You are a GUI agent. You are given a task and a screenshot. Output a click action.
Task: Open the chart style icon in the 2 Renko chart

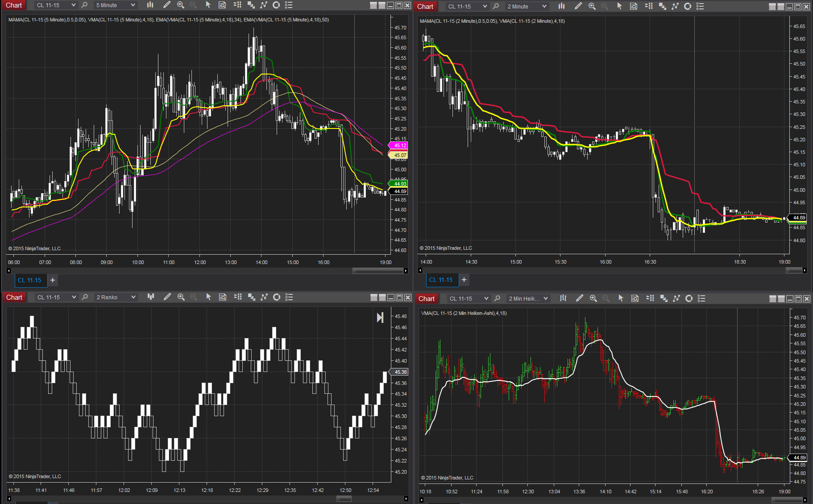pos(151,297)
